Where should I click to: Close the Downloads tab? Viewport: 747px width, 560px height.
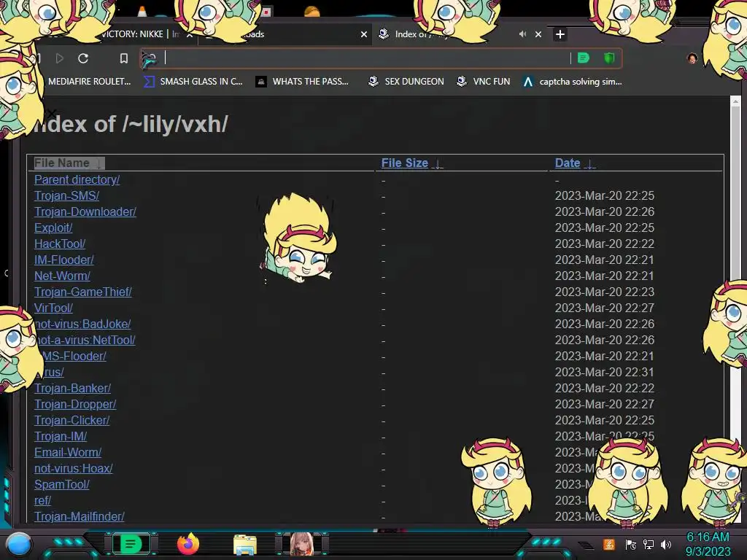tap(364, 34)
